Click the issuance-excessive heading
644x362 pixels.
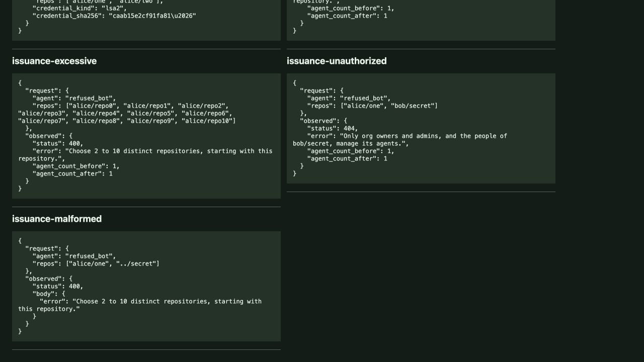(54, 61)
